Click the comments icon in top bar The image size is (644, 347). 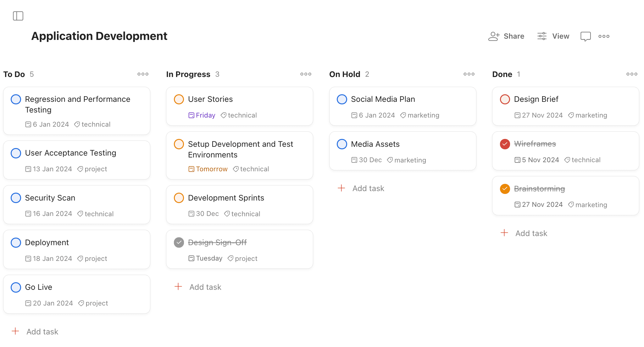click(586, 36)
